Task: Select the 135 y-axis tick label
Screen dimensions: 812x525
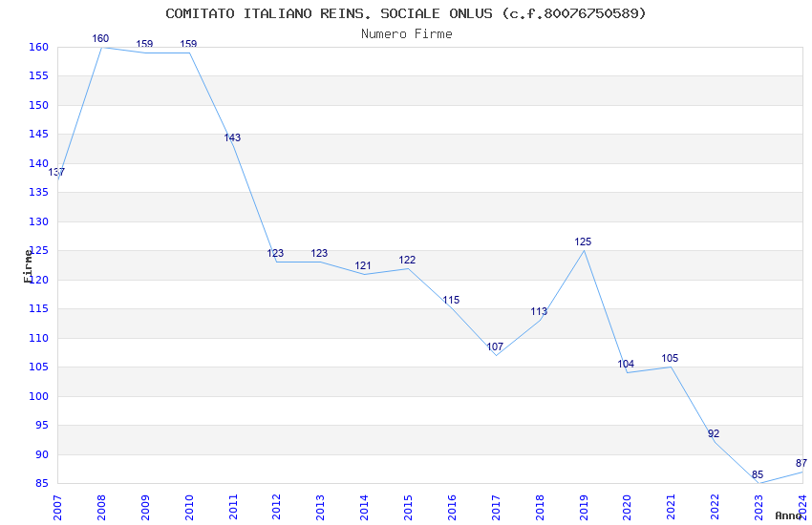Action: click(38, 193)
